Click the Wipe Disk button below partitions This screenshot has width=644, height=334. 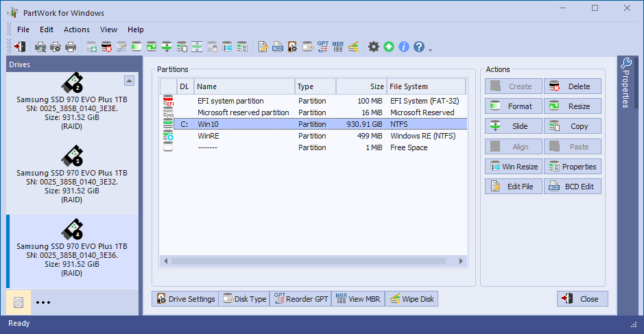pos(412,298)
